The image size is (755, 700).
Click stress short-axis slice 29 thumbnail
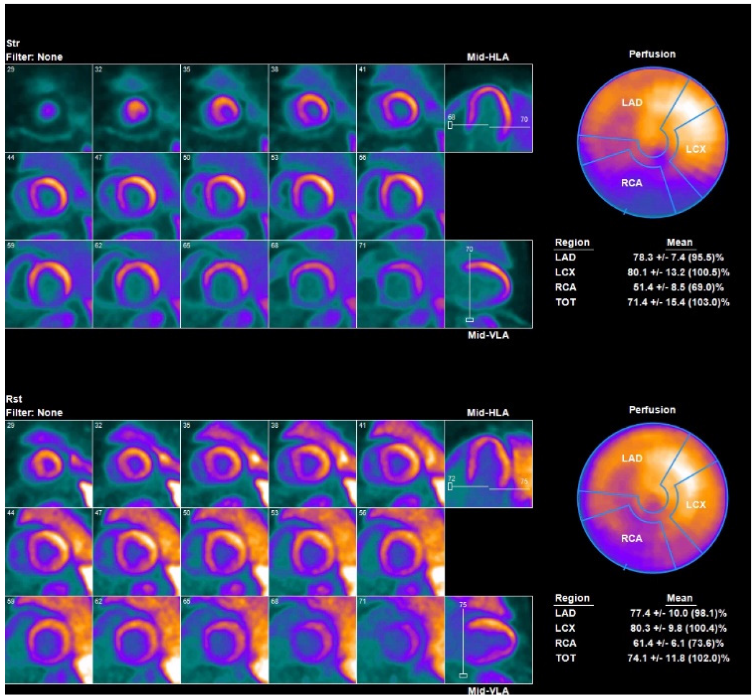(49, 108)
